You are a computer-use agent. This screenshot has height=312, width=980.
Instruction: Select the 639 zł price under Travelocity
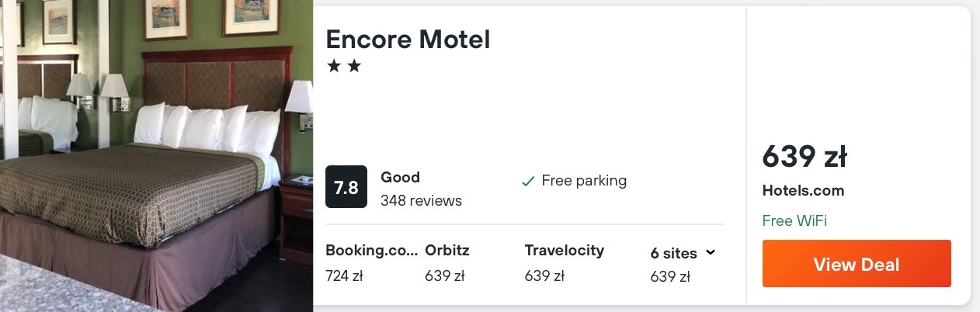point(544,276)
